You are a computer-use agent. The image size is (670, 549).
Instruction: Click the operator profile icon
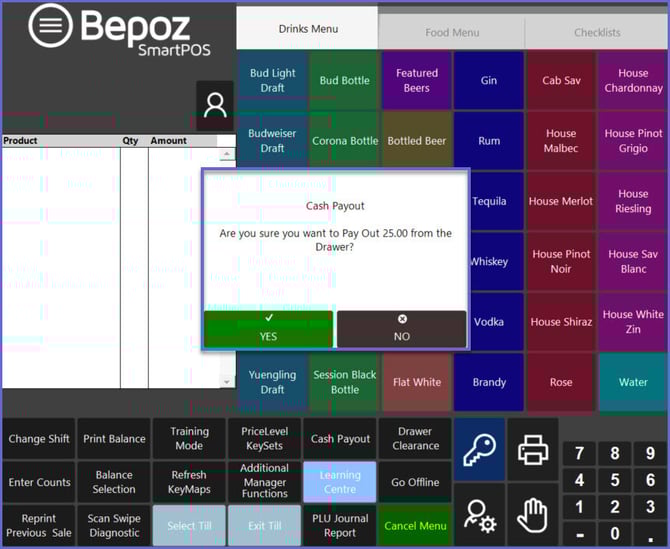(x=215, y=106)
